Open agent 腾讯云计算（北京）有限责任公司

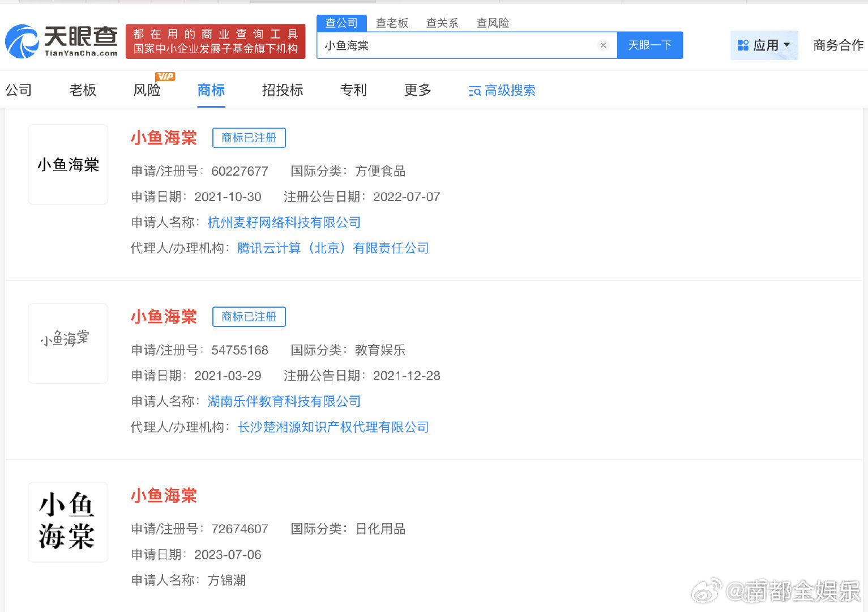(333, 248)
